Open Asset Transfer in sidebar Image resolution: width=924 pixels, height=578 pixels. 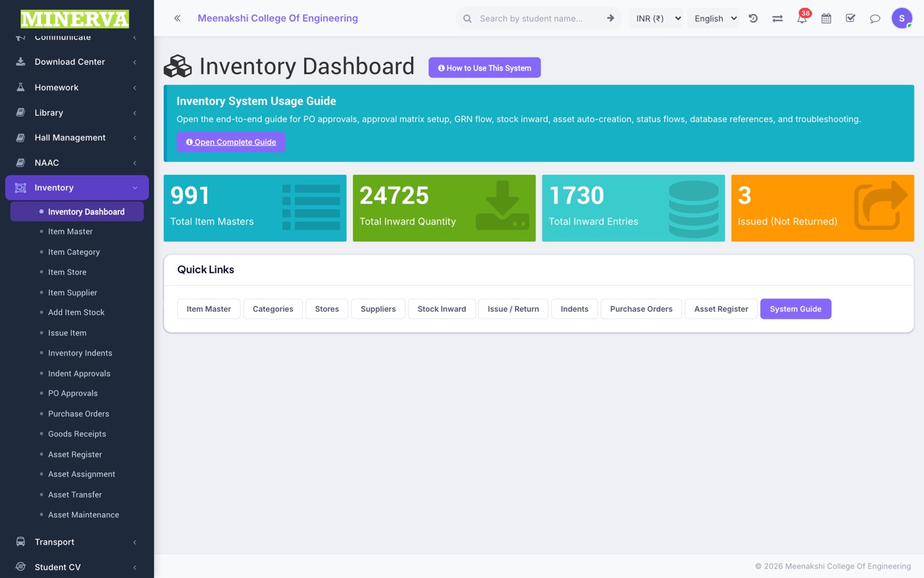[75, 495]
